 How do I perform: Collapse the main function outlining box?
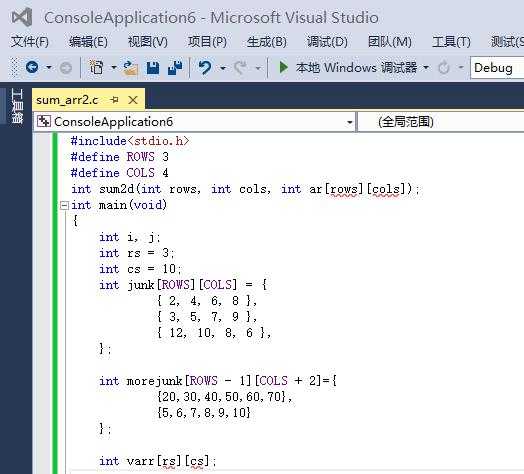point(64,205)
